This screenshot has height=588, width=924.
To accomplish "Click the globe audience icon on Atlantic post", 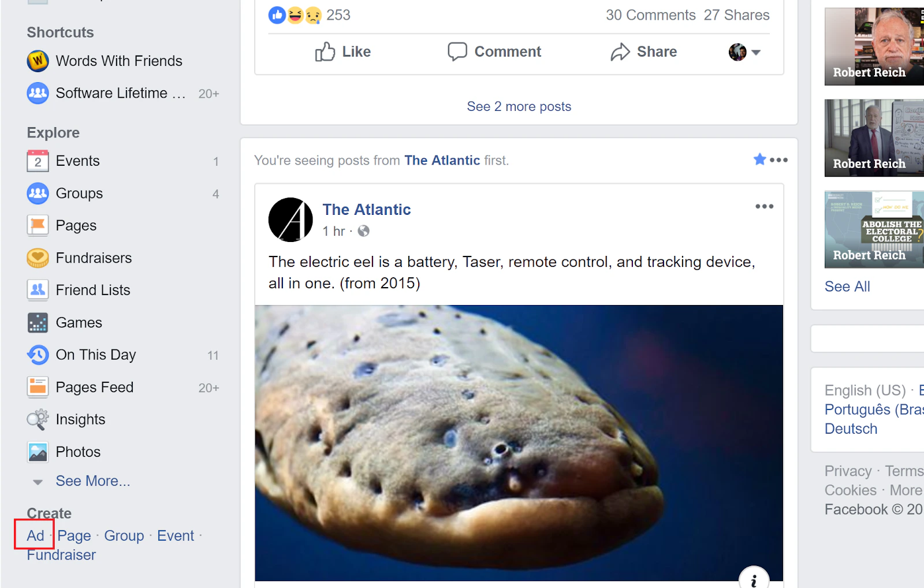I will 363,231.
